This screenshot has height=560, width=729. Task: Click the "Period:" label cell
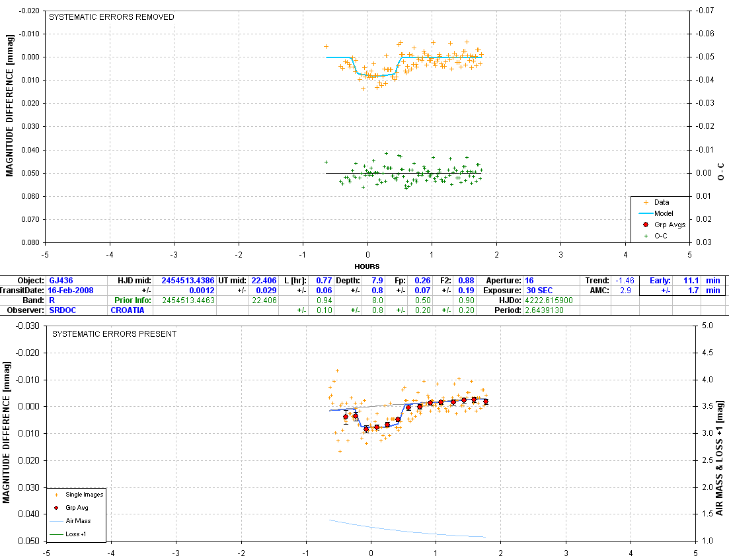tap(508, 310)
